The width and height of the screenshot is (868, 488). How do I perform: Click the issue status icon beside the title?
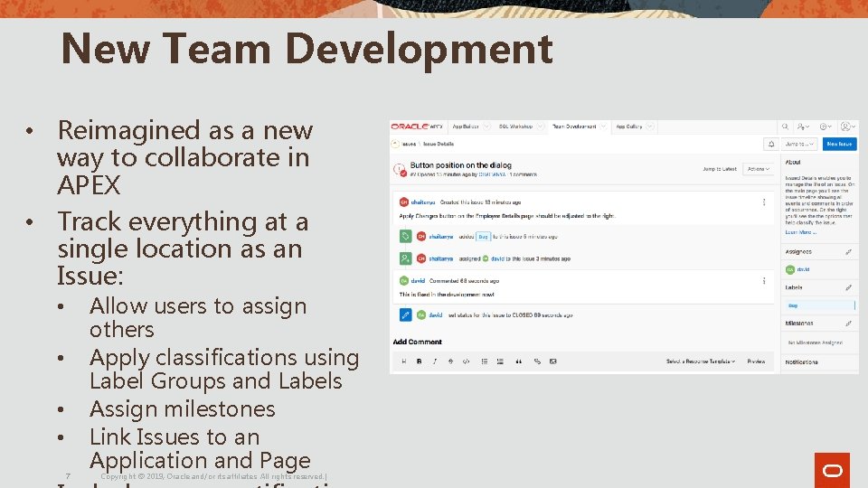[x=400, y=170]
